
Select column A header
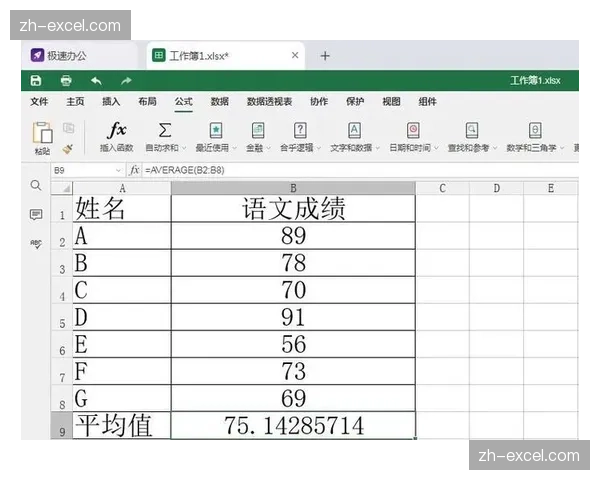tap(122, 188)
